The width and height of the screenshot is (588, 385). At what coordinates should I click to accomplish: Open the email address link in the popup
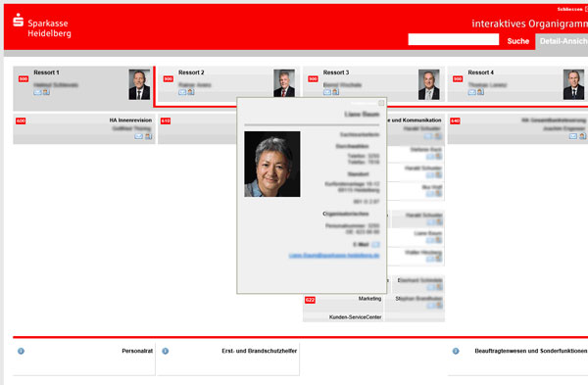[334, 256]
